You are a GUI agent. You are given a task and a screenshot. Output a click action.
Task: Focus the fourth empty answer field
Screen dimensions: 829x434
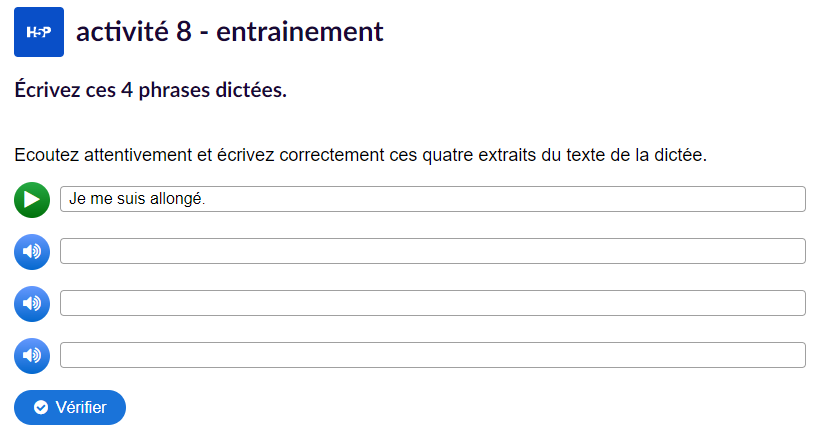pyautogui.click(x=432, y=355)
